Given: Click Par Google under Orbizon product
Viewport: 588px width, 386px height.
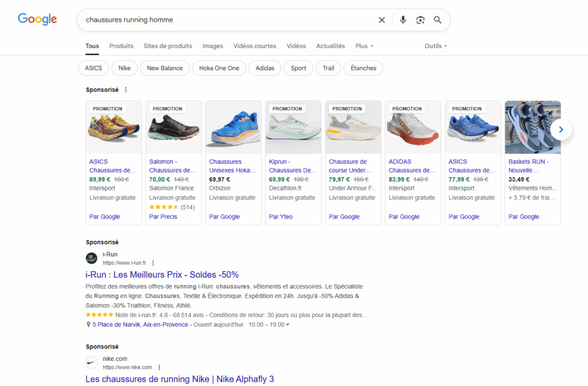Looking at the screenshot, I should coord(225,217).
